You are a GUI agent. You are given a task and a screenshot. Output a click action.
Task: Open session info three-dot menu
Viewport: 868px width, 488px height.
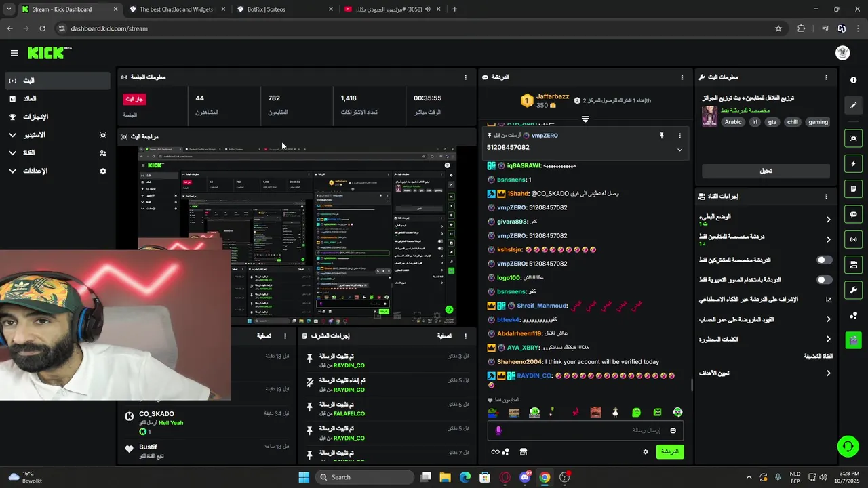[465, 77]
